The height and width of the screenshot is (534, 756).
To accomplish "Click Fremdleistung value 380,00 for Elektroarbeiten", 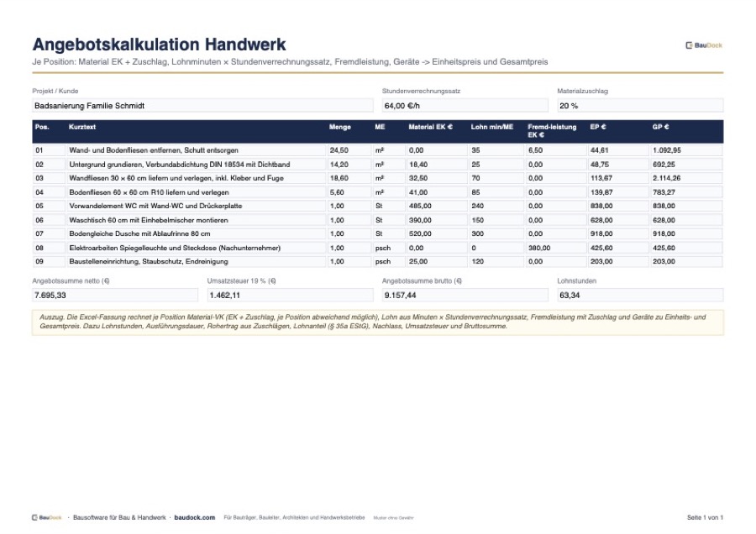I will coord(556,249).
